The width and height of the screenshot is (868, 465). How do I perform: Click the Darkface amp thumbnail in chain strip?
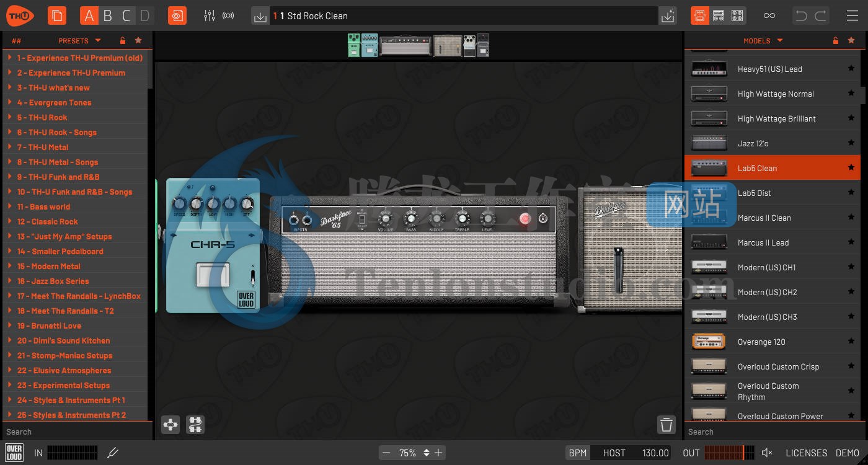(405, 46)
